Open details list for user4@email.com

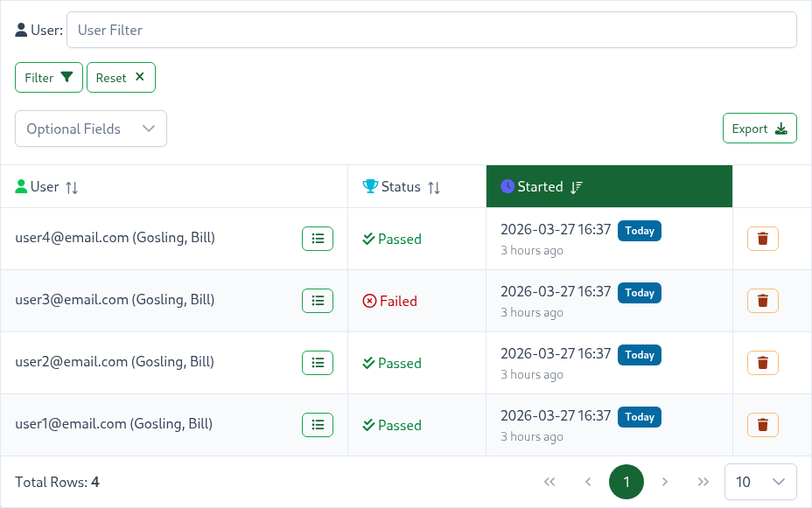click(318, 239)
